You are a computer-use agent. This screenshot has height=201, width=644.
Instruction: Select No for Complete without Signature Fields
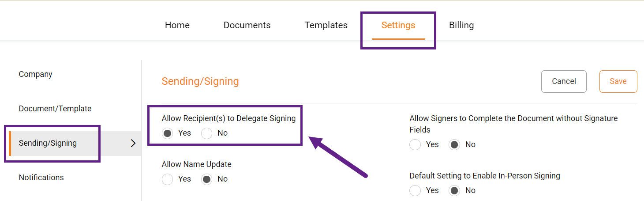click(x=454, y=145)
